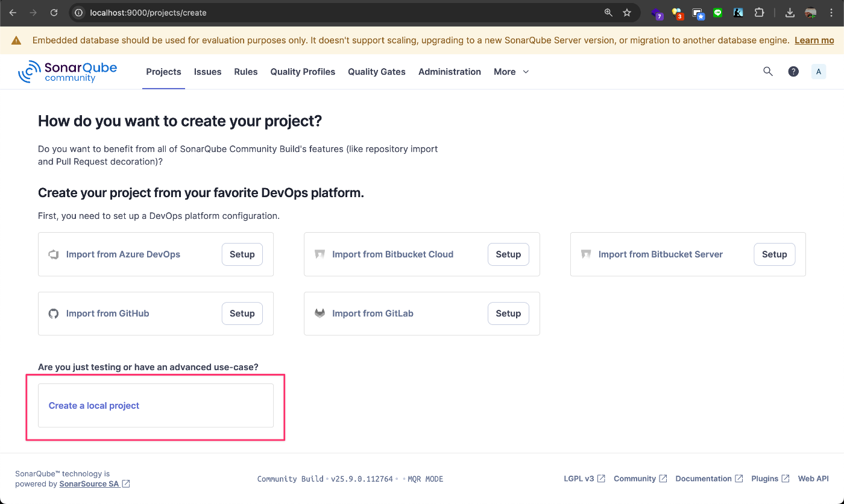
Task: Click the zoom magnifier icon in address bar
Action: 608,12
